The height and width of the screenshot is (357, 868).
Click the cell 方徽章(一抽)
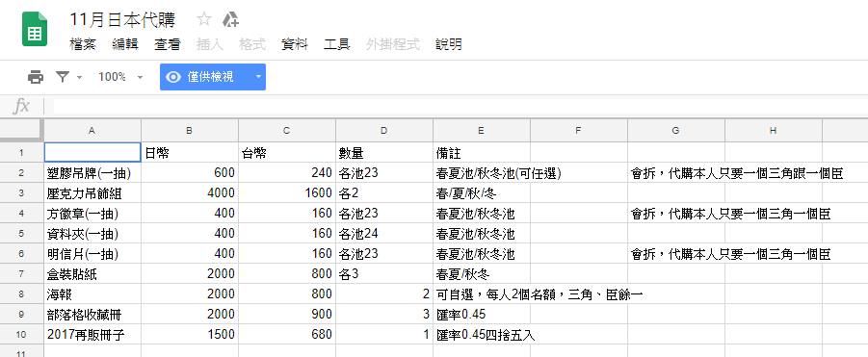pyautogui.click(x=92, y=214)
